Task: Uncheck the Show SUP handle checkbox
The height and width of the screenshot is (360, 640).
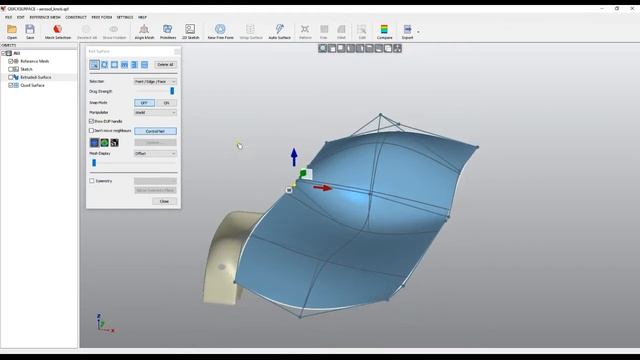Action: pyautogui.click(x=91, y=121)
